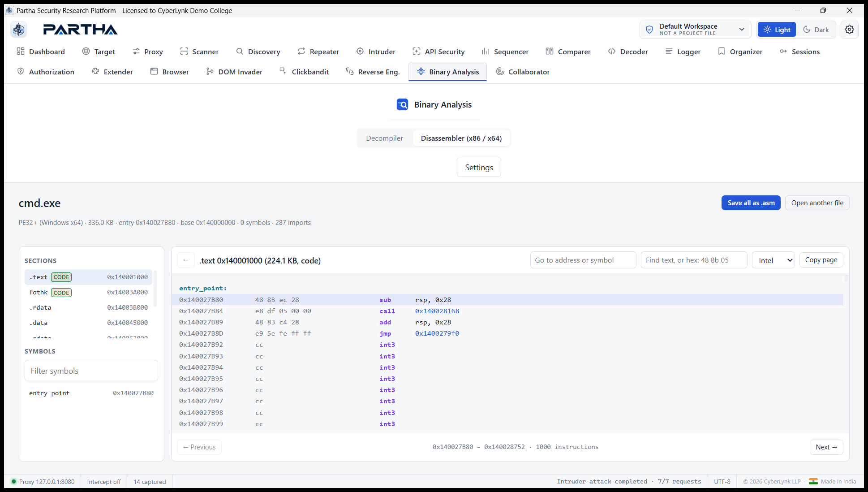Click the Sessions key icon

click(x=783, y=51)
